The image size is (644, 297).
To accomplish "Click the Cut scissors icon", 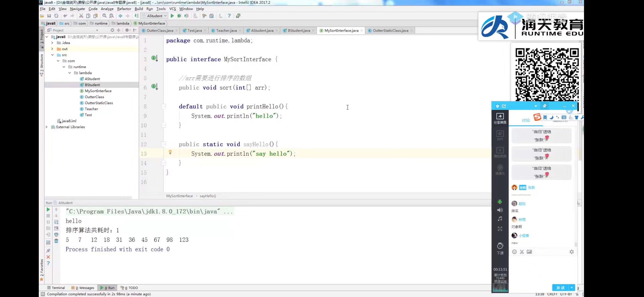I will [x=81, y=16].
